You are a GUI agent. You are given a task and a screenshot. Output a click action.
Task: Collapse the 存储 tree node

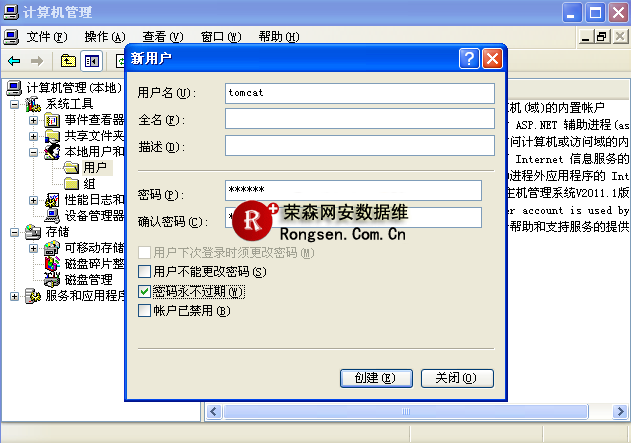[x=15, y=232]
